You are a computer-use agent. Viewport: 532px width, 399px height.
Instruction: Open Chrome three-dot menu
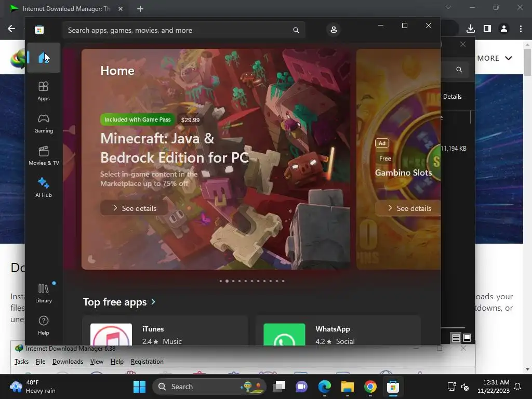point(521,29)
